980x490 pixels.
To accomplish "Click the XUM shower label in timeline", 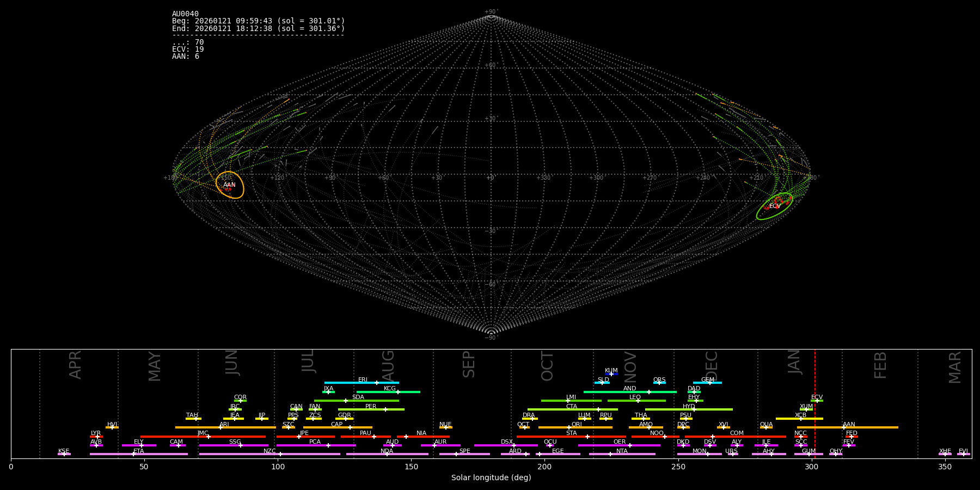I will point(806,407).
